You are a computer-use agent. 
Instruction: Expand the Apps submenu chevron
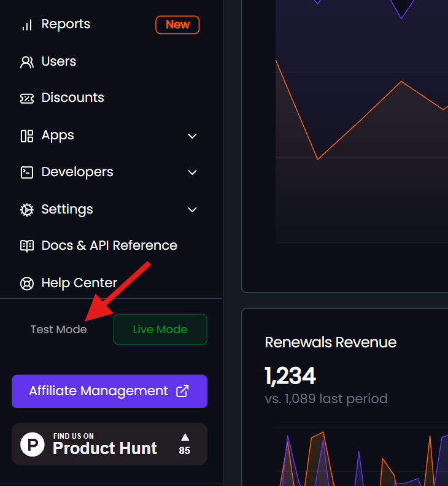192,136
